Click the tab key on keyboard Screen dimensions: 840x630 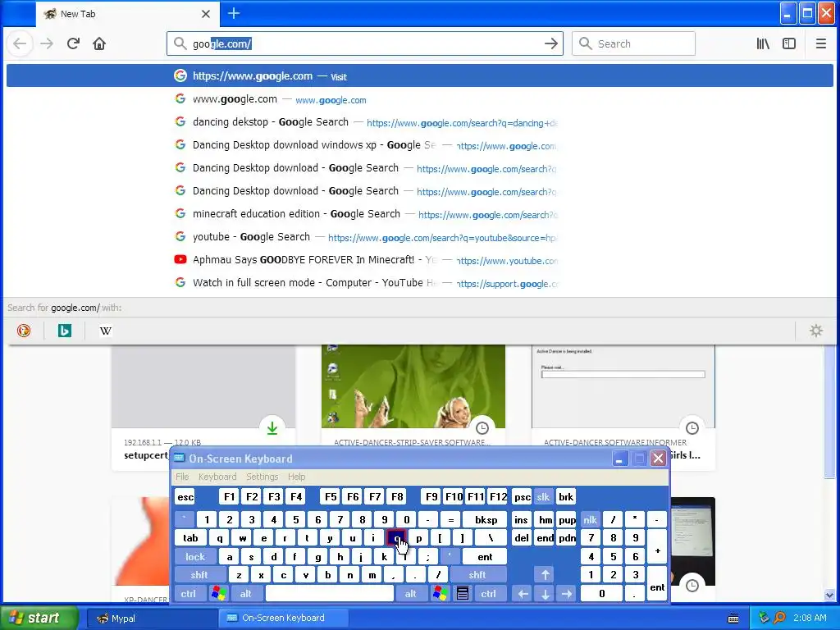(190, 538)
